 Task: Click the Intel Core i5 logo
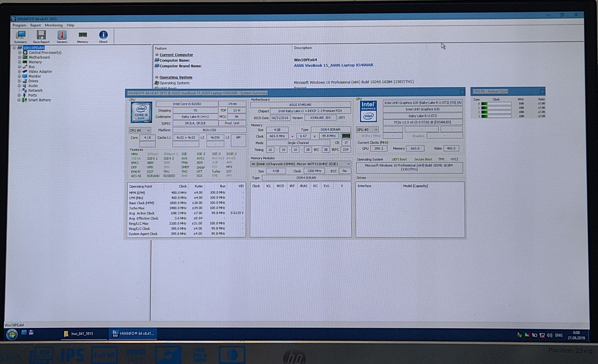(141, 112)
